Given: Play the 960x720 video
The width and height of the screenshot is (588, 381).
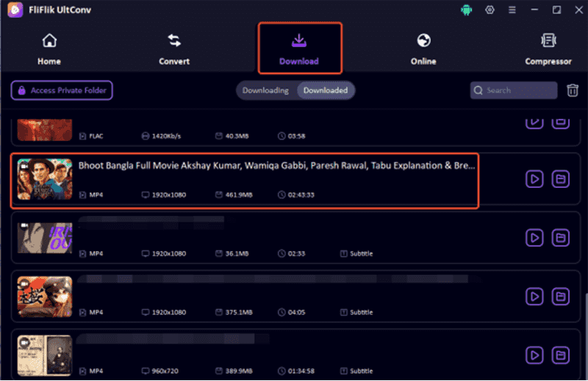Looking at the screenshot, I should click(x=534, y=355).
